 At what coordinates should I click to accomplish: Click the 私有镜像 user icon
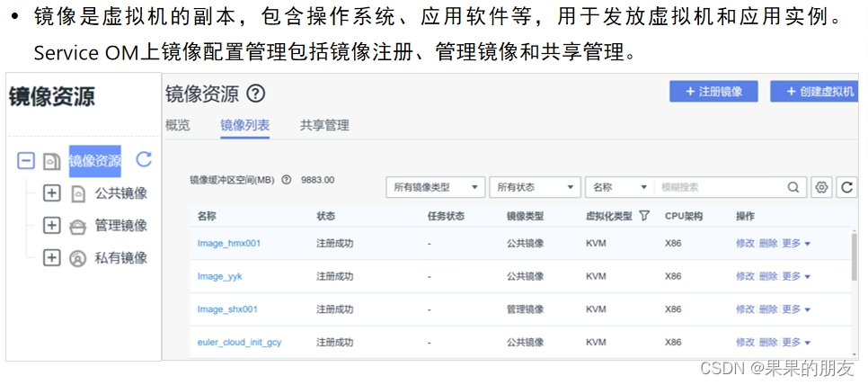pos(77,258)
